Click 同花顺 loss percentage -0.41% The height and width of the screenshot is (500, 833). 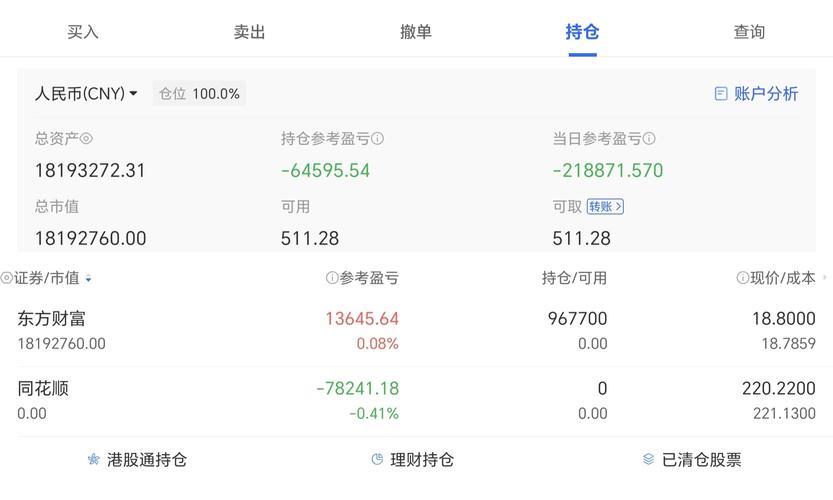tap(373, 413)
